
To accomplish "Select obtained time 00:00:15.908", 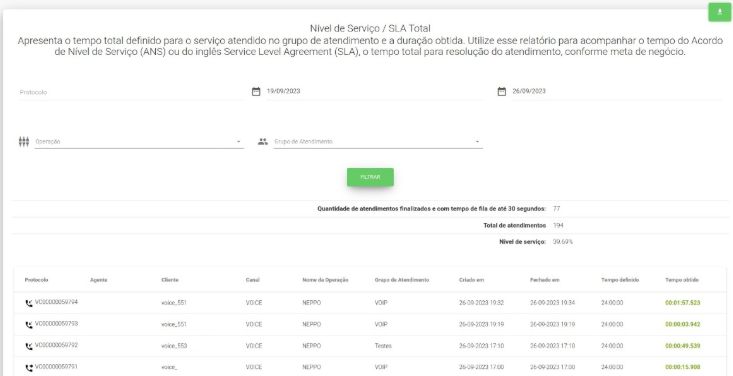I will (x=683, y=368).
